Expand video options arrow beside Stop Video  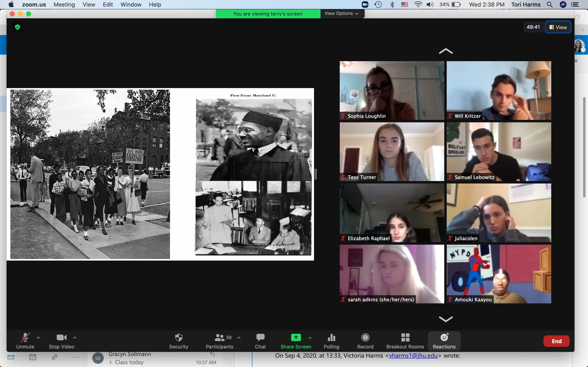[x=75, y=338]
